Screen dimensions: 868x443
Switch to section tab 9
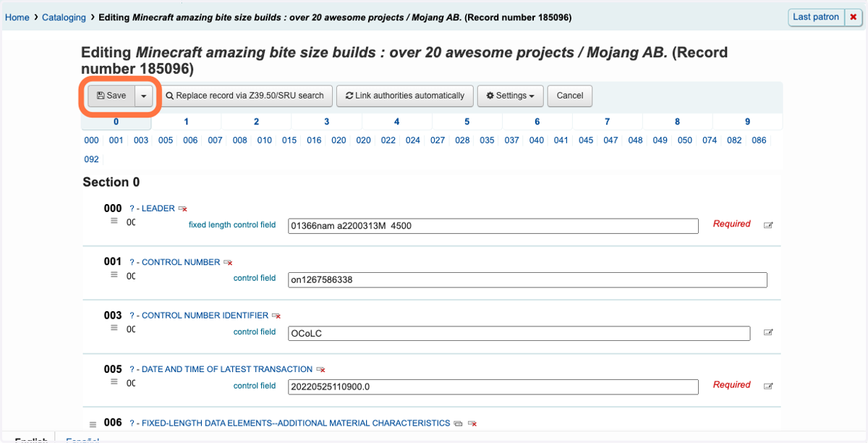(x=747, y=122)
